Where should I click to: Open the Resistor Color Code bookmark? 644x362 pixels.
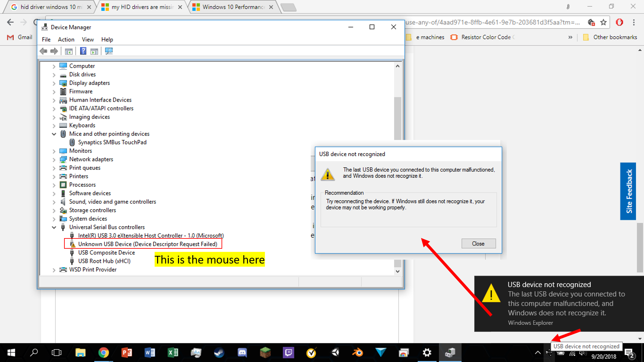tap(482, 37)
